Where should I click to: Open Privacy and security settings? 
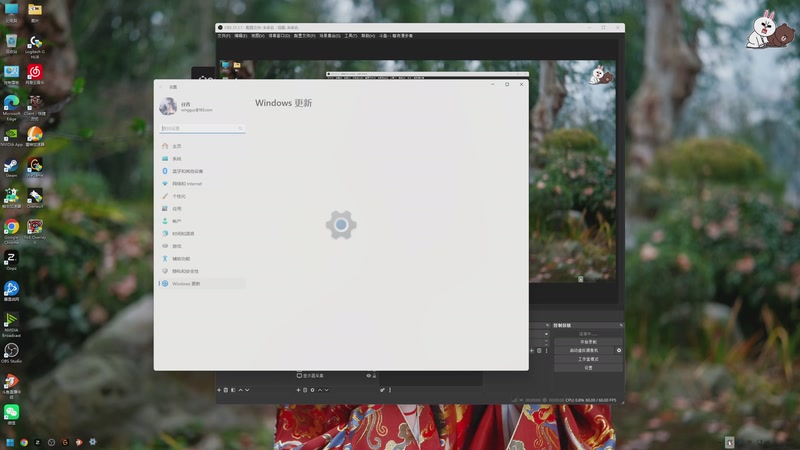(x=202, y=271)
